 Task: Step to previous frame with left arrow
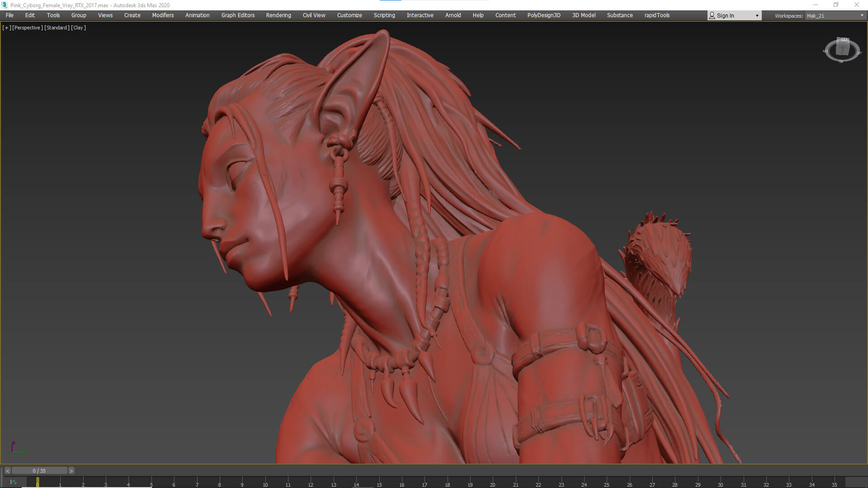point(7,471)
